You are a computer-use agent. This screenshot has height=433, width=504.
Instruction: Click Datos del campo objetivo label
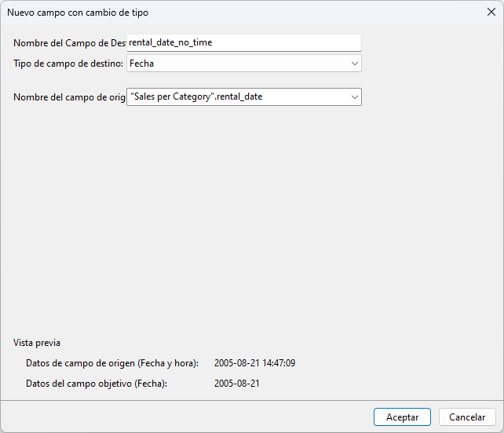tap(97, 384)
